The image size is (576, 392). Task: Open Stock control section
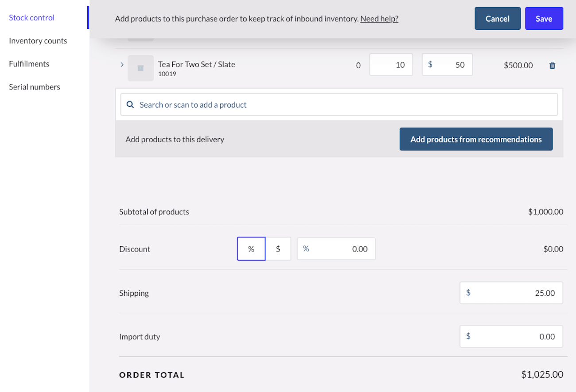[x=32, y=18]
